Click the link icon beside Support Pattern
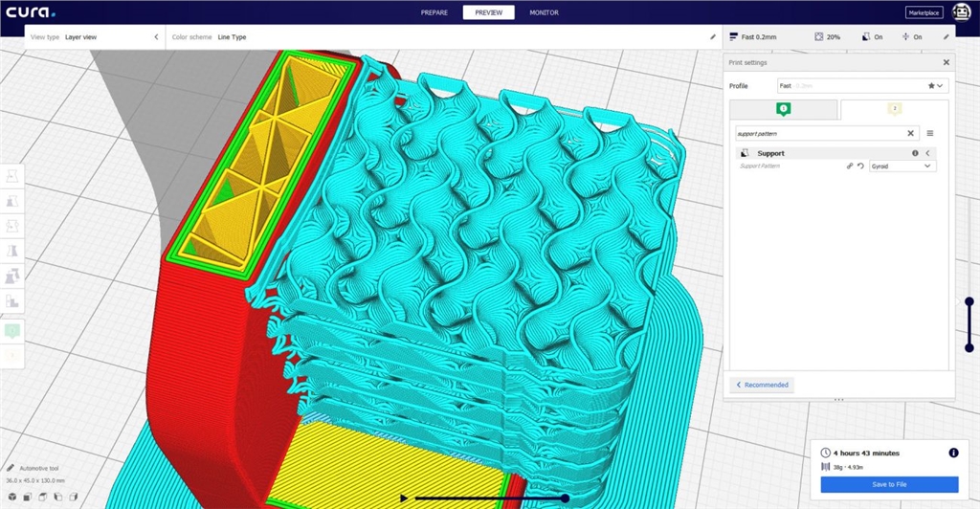Image resolution: width=980 pixels, height=509 pixels. tap(849, 166)
